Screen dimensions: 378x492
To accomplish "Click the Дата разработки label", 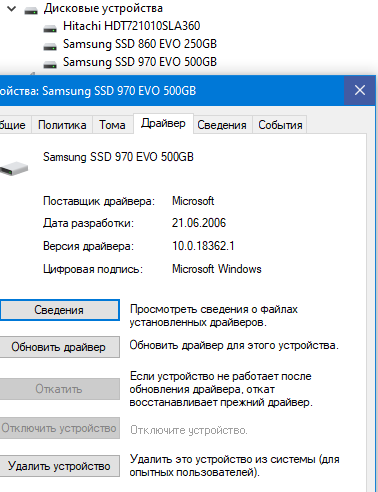I will (x=88, y=223).
